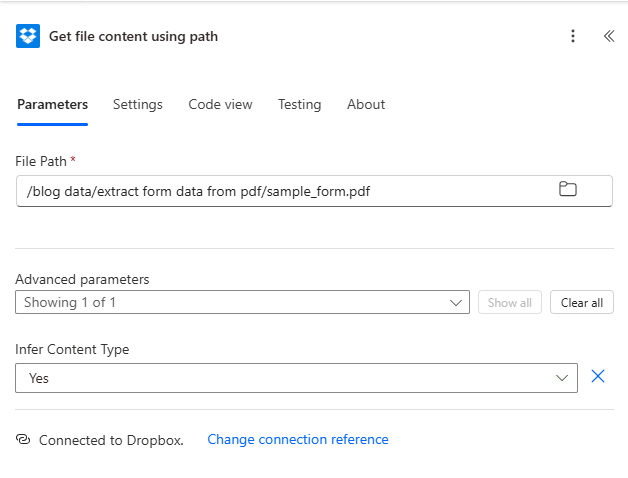Screen dimensions: 628x478
Task: Click the 'File Path' label
Action: tap(41, 161)
